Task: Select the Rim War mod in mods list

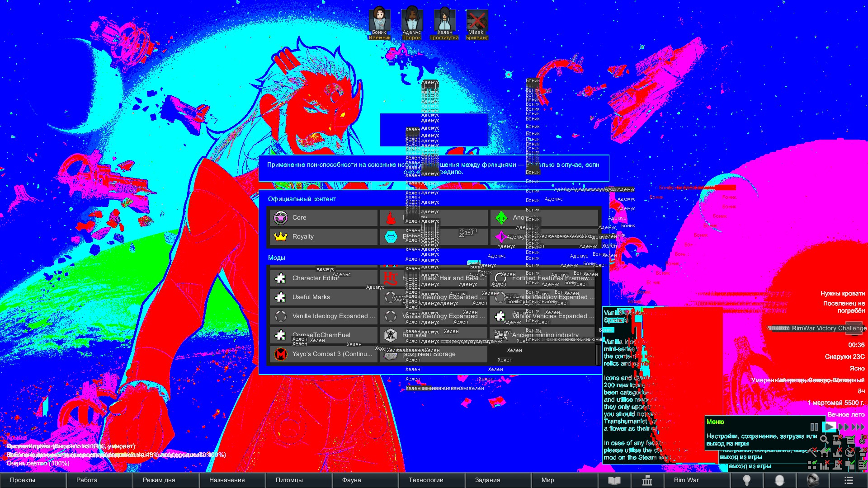Action: [434, 335]
